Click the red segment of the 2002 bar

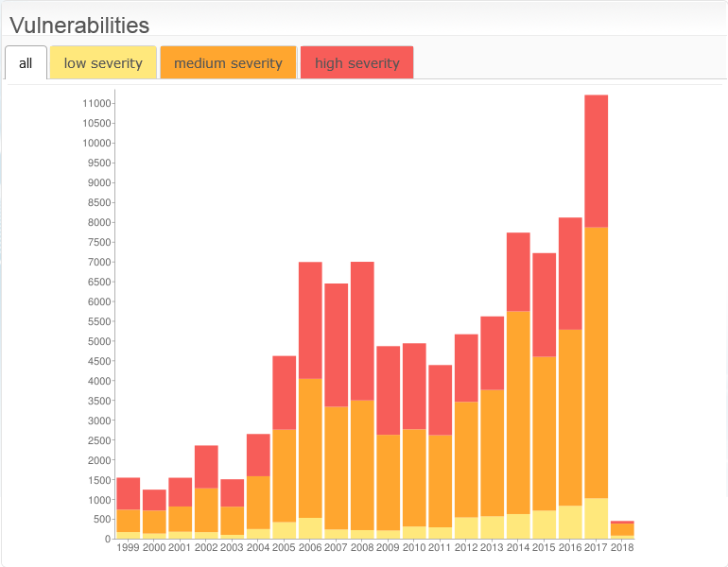point(206,466)
